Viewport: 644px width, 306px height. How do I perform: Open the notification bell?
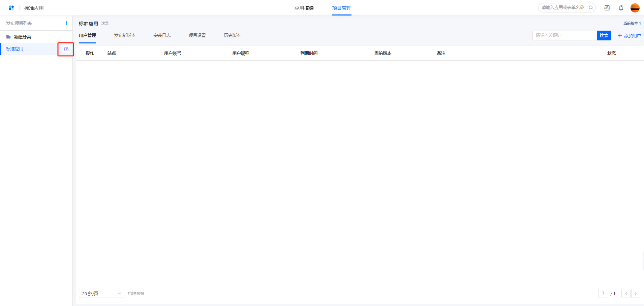[621, 8]
